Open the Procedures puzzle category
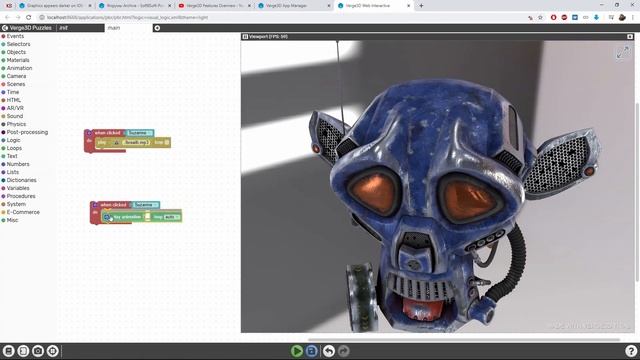Viewport: 640px width, 360px height. (x=21, y=196)
